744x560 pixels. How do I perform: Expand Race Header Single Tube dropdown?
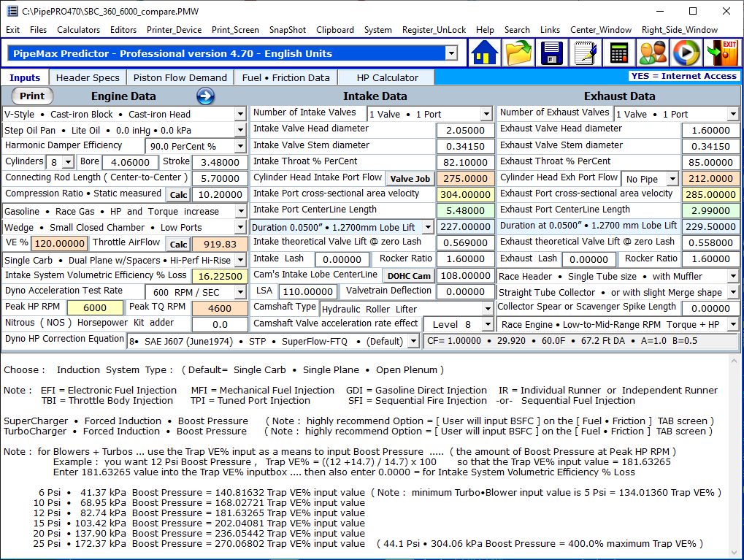tap(733, 276)
